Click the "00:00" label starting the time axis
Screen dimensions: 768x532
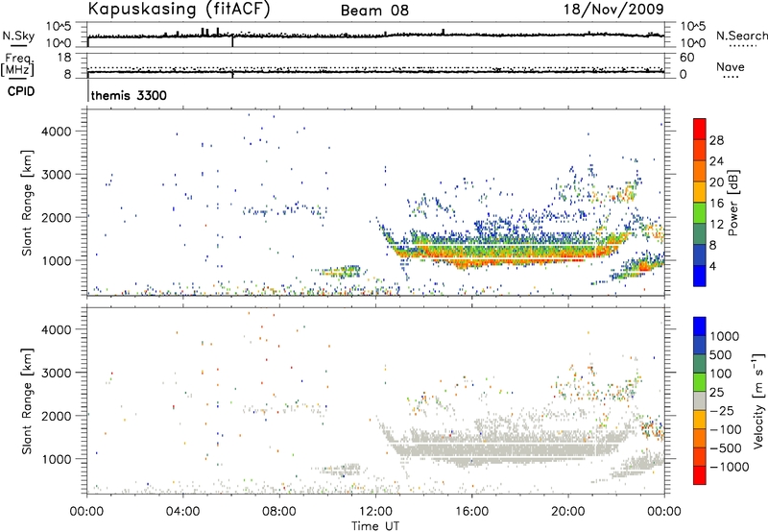pyautogui.click(x=87, y=512)
